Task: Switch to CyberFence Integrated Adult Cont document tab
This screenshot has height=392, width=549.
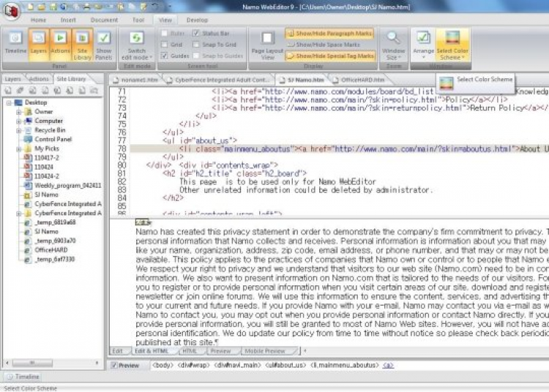Action: tap(219, 80)
